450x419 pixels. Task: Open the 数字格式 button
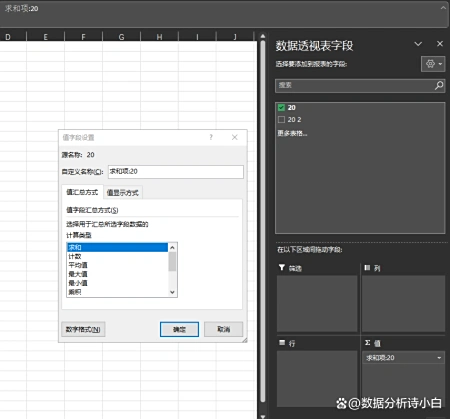point(83,329)
